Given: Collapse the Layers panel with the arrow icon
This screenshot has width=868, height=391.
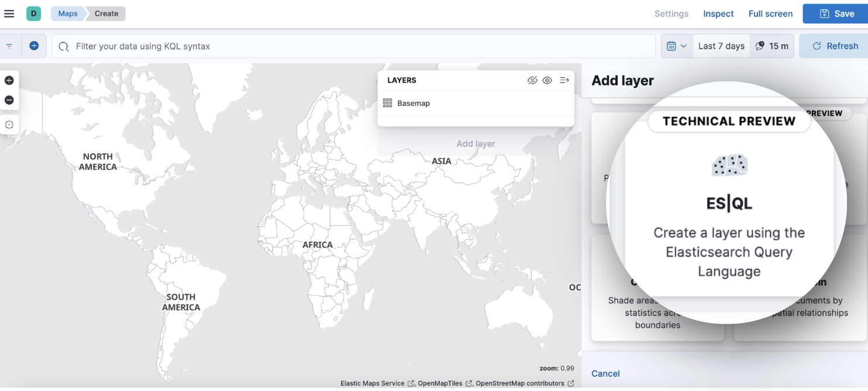Looking at the screenshot, I should click(564, 80).
